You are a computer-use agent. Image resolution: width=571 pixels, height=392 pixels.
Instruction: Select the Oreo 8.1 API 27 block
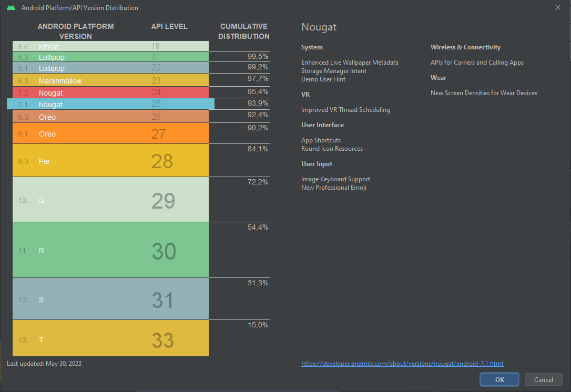click(110, 133)
